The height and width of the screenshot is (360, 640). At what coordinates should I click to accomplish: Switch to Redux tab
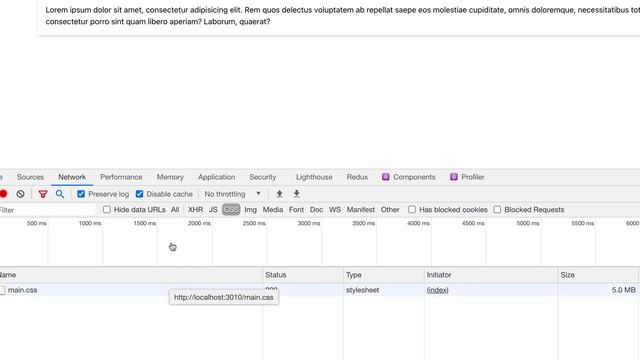(357, 177)
